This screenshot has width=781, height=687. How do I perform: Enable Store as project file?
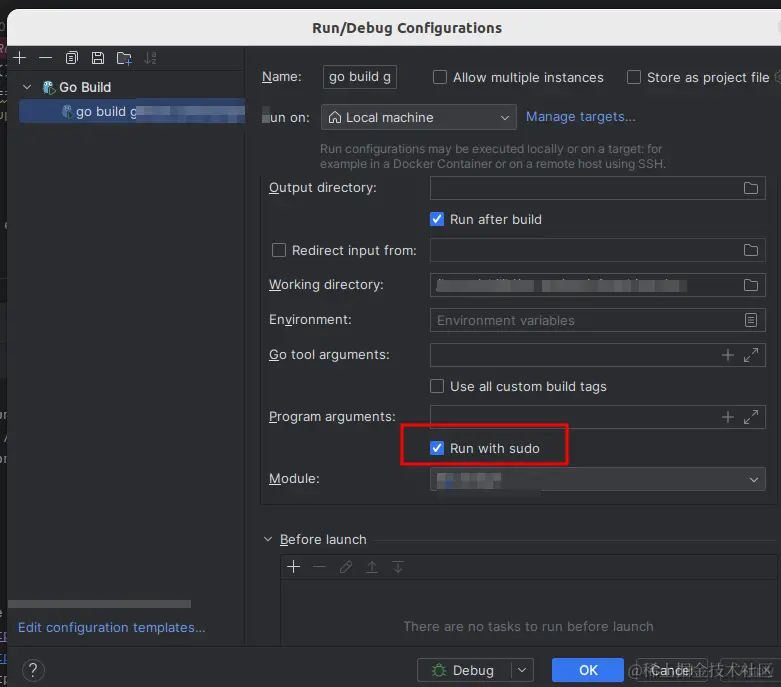[x=634, y=77]
